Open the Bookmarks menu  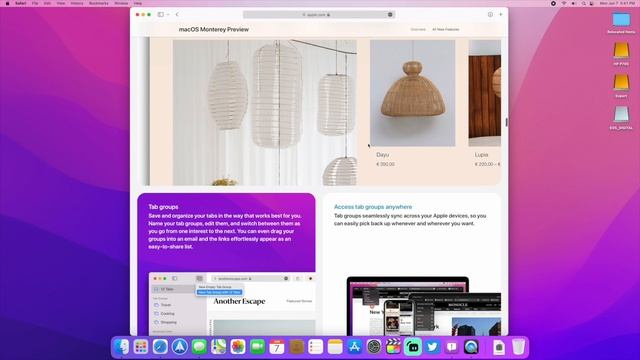[x=99, y=3]
